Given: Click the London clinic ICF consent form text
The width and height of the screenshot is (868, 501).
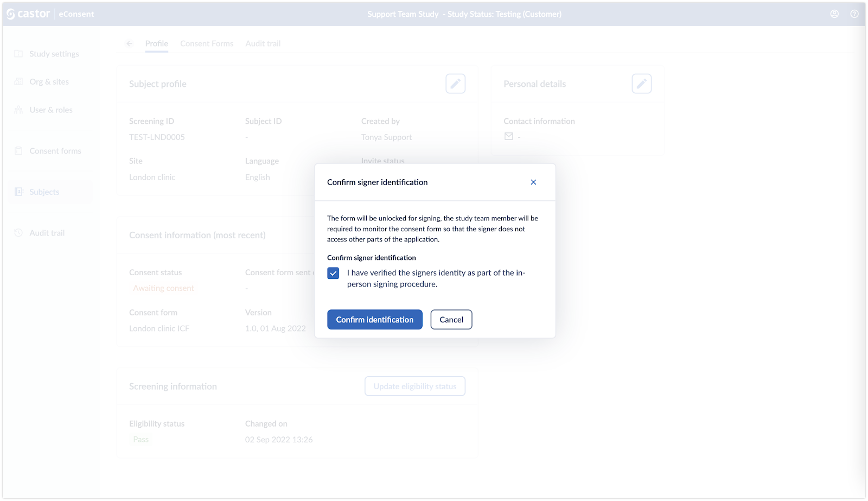Looking at the screenshot, I should click(x=159, y=329).
